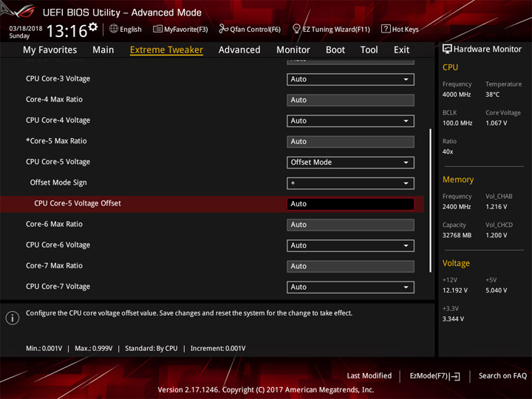Click the 38°C CPU temperature value

click(x=492, y=95)
